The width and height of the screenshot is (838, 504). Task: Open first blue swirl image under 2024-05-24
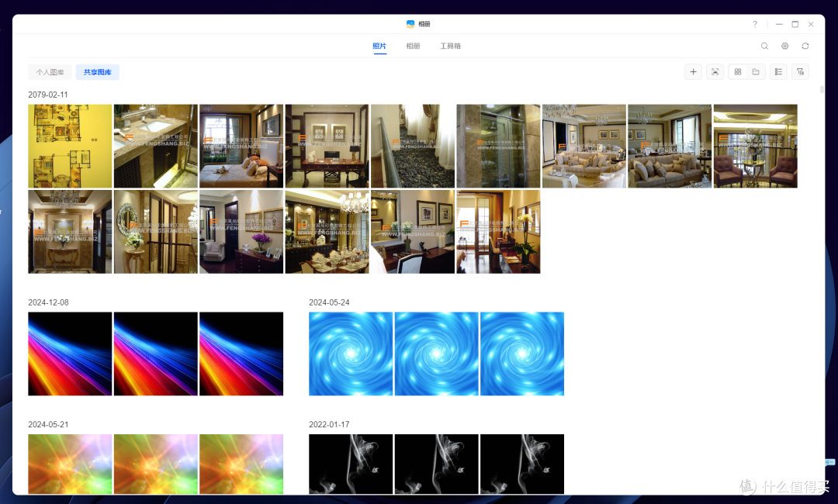351,354
